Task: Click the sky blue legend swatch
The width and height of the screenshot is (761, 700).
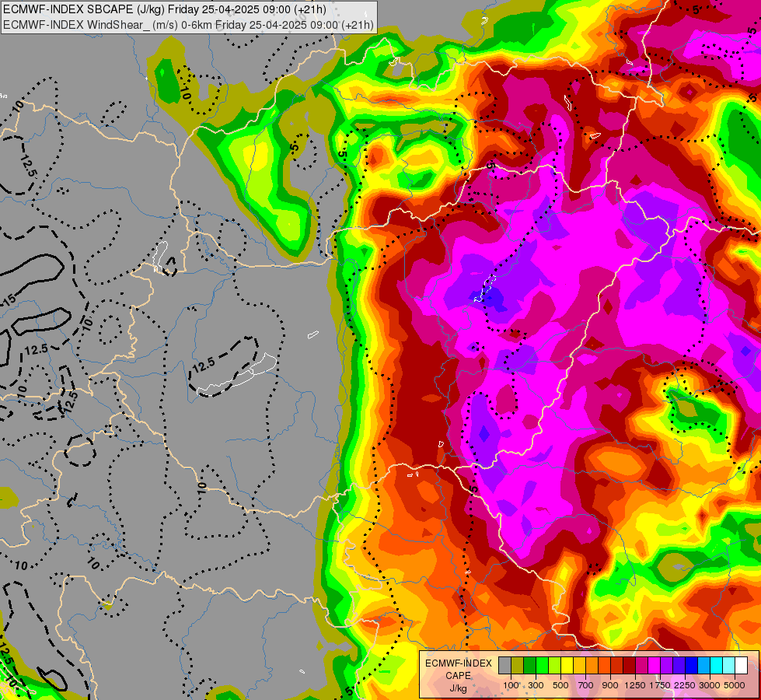Action: point(703,665)
